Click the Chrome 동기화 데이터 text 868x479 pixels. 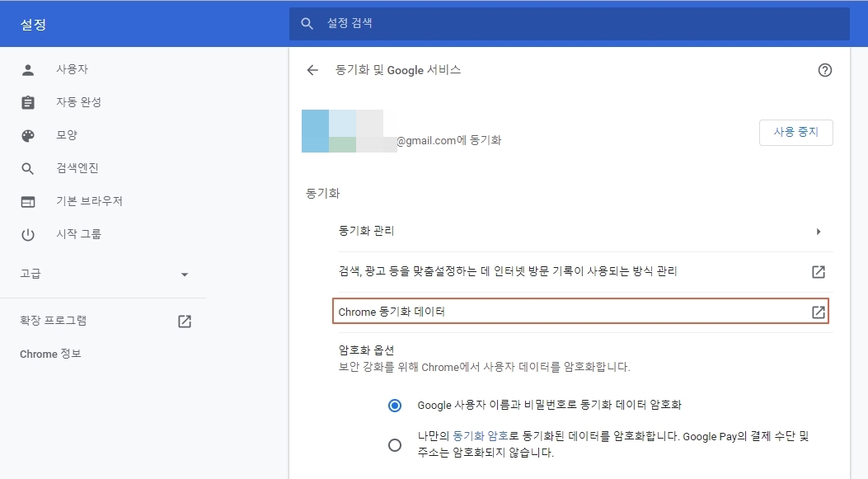click(392, 312)
